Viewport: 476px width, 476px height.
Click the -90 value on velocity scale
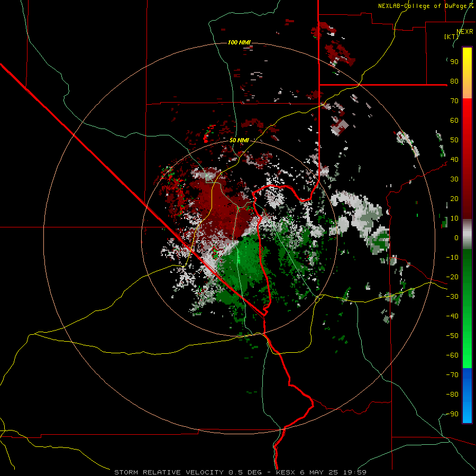(x=453, y=414)
